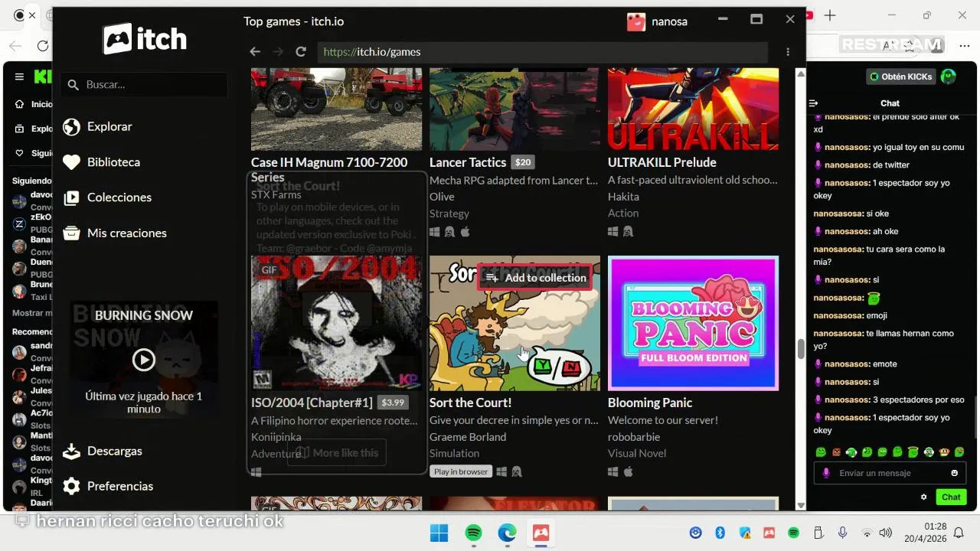The height and width of the screenshot is (551, 980).
Task: Open the nanosa user profile menu
Action: coord(658,21)
